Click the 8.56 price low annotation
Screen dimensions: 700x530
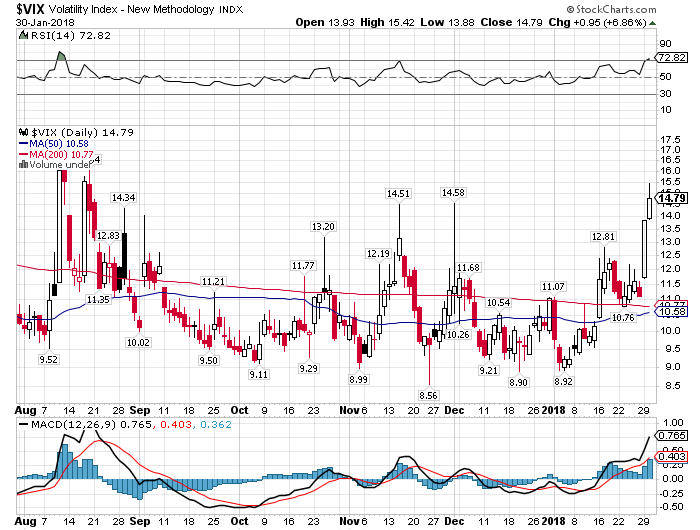[428, 395]
